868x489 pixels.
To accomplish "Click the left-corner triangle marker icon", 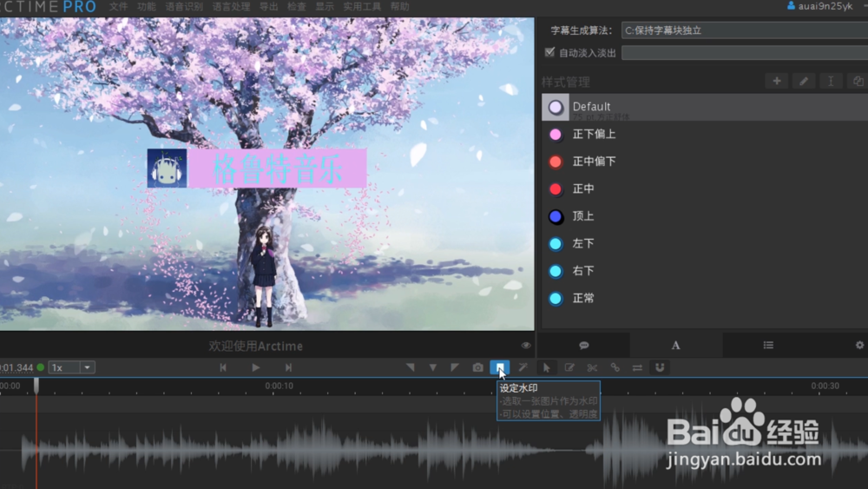I will [411, 367].
